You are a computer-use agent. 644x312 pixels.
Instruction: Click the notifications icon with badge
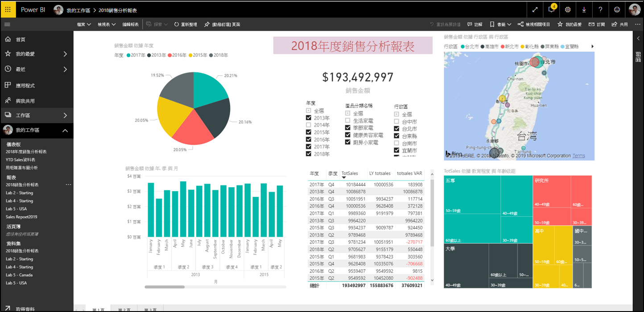[x=551, y=9]
